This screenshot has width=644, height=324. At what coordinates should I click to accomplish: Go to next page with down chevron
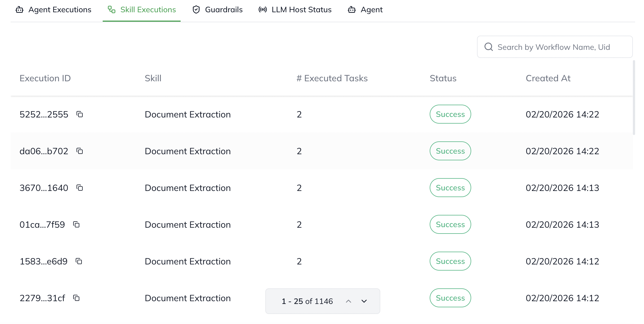point(364,301)
